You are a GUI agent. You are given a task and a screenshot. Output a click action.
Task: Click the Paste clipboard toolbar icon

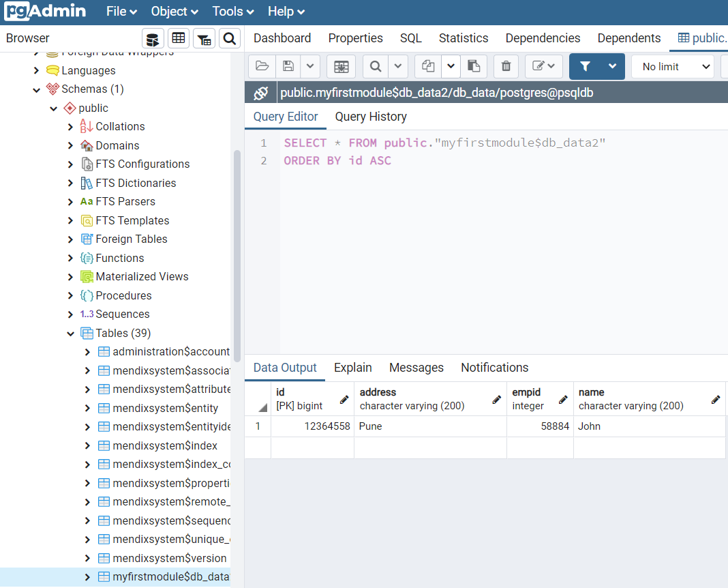474,66
